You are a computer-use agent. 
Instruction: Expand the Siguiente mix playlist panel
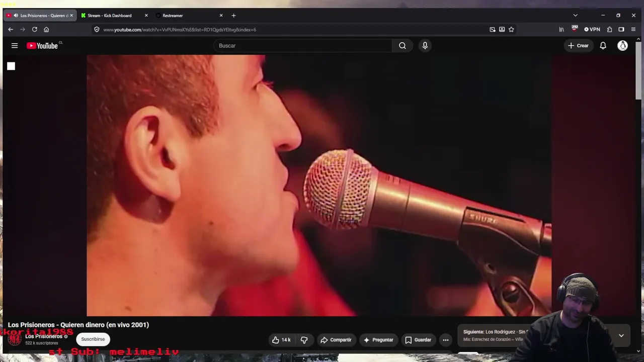coord(621,335)
